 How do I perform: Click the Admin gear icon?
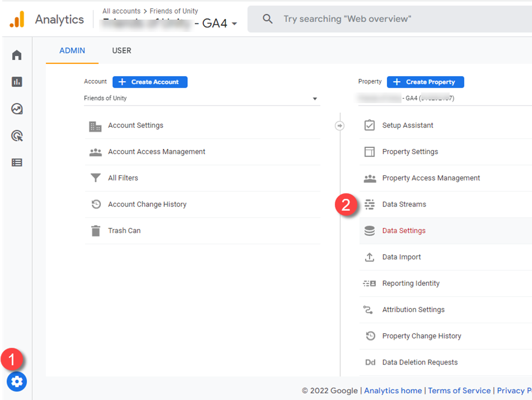(17, 382)
